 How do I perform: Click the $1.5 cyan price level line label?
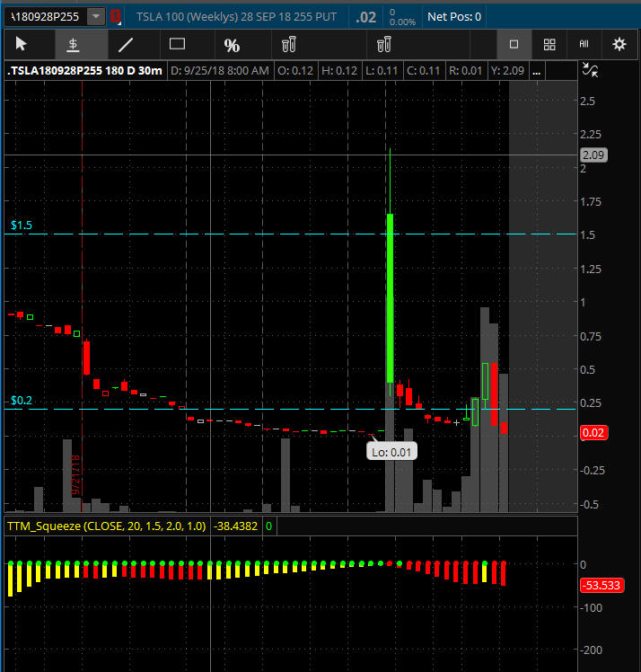point(22,225)
